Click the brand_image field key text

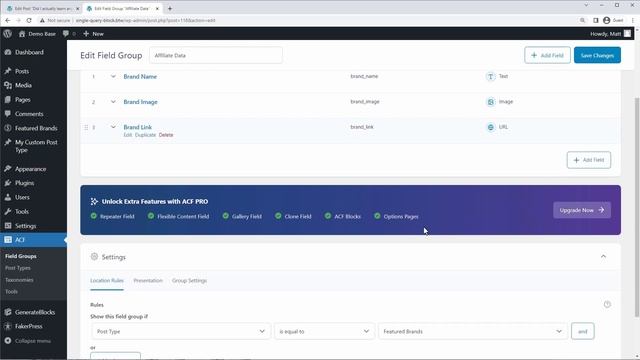(x=365, y=102)
